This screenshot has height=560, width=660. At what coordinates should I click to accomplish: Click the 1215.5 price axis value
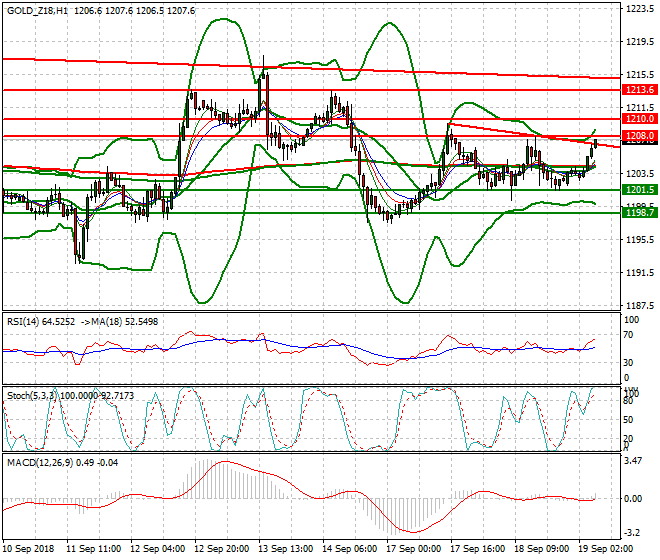640,75
